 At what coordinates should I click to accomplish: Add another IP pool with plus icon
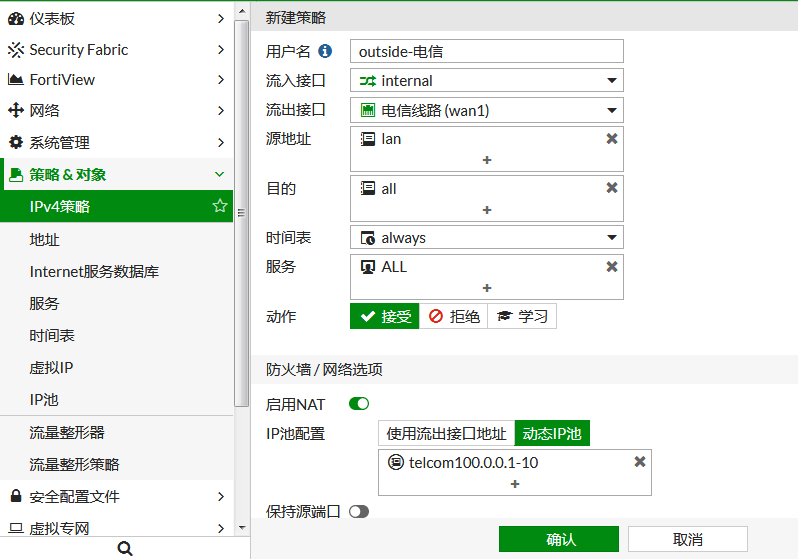tap(515, 484)
